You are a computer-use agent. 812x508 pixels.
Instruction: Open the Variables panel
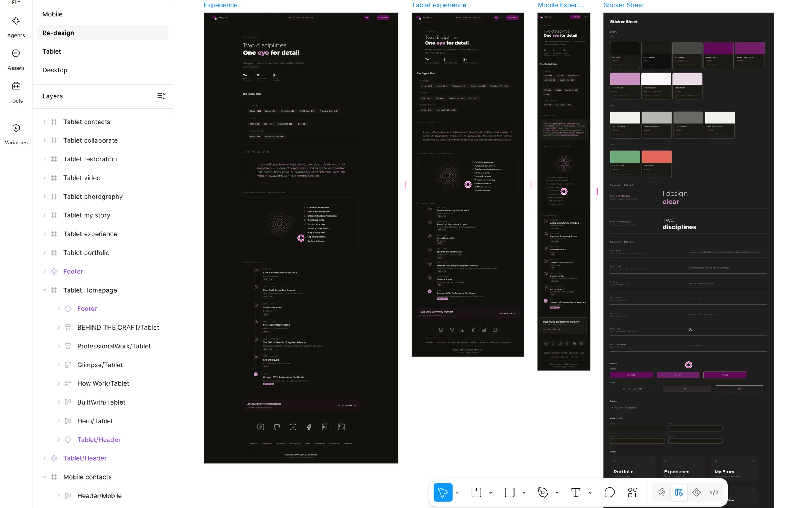tap(16, 134)
